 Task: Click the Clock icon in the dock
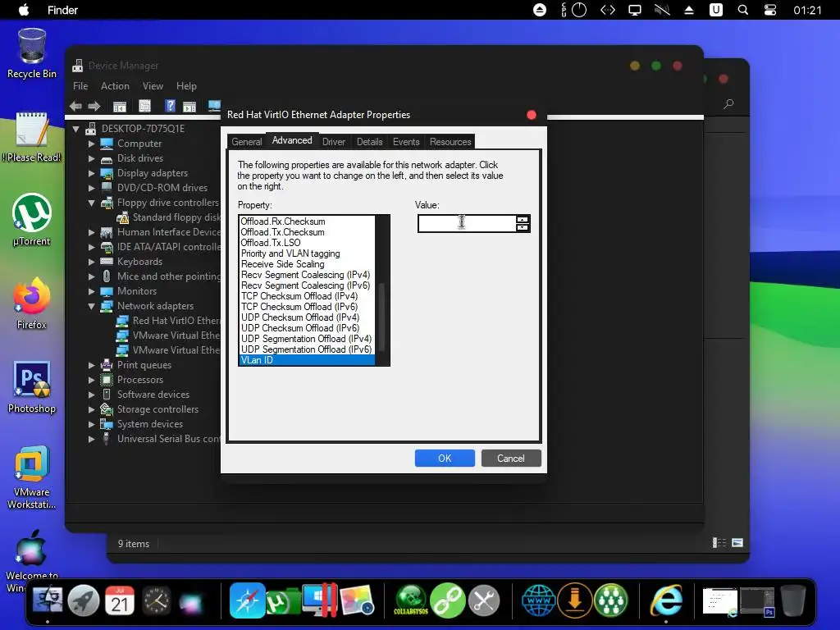pos(156,600)
